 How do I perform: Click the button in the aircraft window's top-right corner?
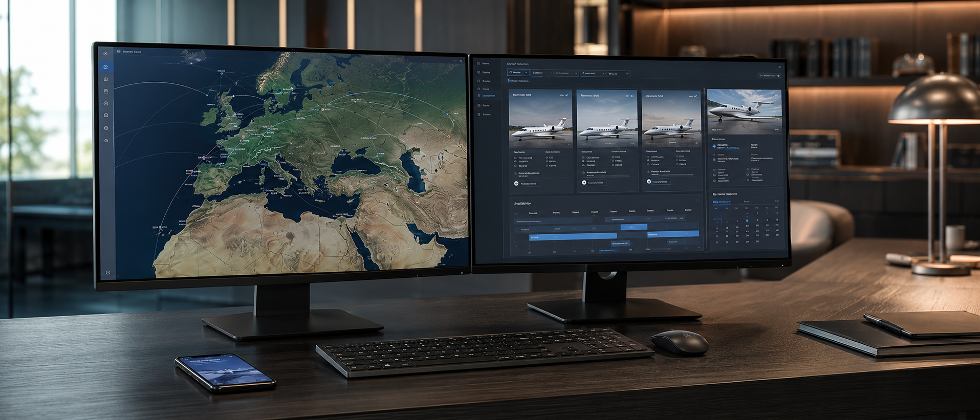point(770,76)
